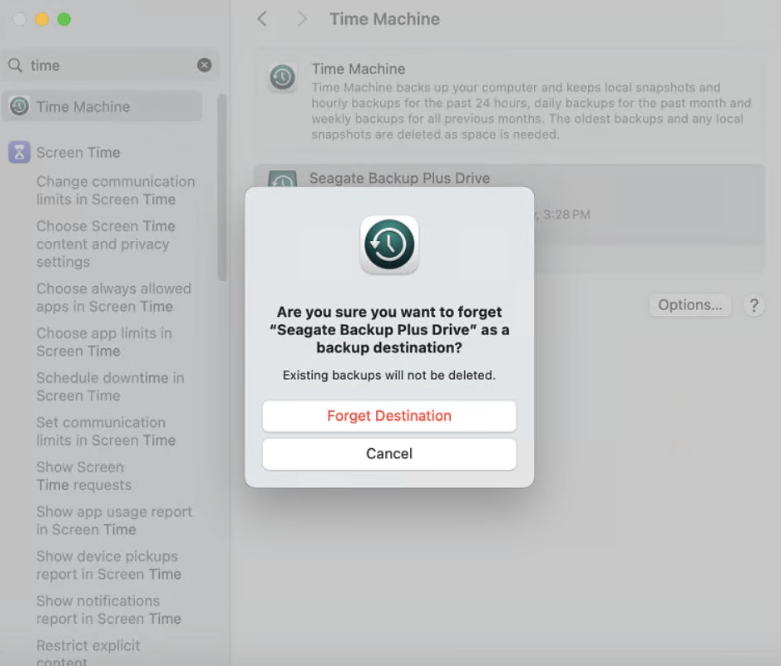Click the Forget Destination button
781x666 pixels.
(389, 416)
